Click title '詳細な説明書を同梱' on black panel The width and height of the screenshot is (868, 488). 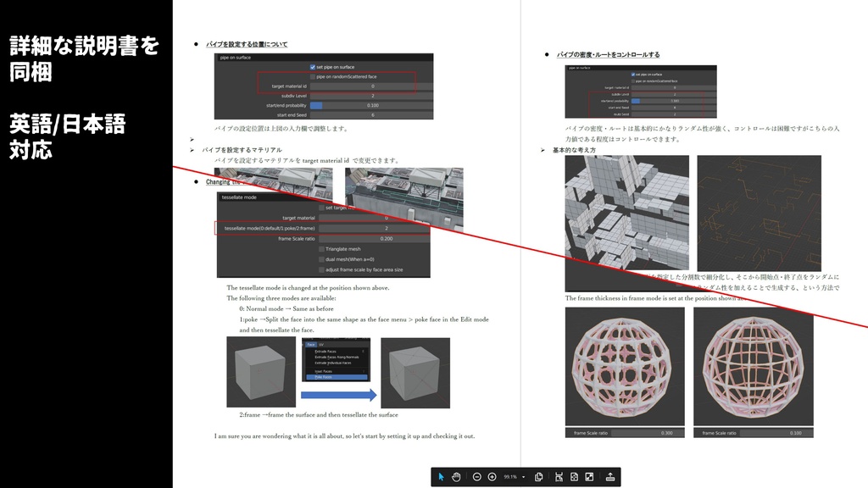click(x=84, y=58)
